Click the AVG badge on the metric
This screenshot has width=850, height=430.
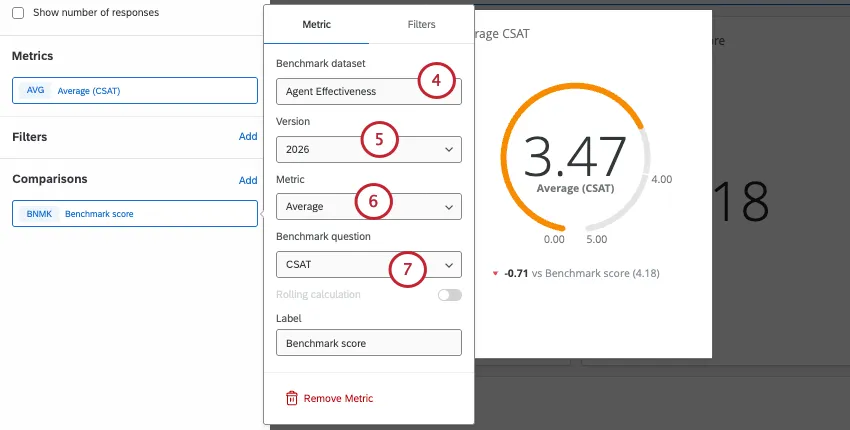pyautogui.click(x=35, y=91)
